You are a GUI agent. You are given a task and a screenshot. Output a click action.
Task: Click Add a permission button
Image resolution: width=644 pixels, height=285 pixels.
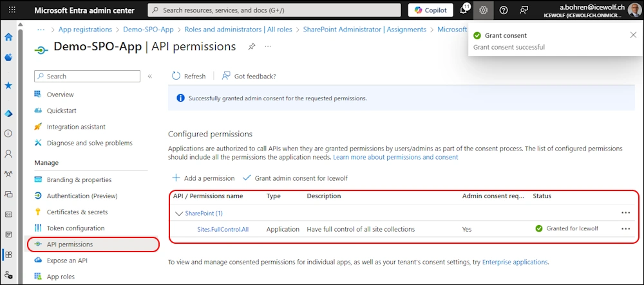[203, 178]
